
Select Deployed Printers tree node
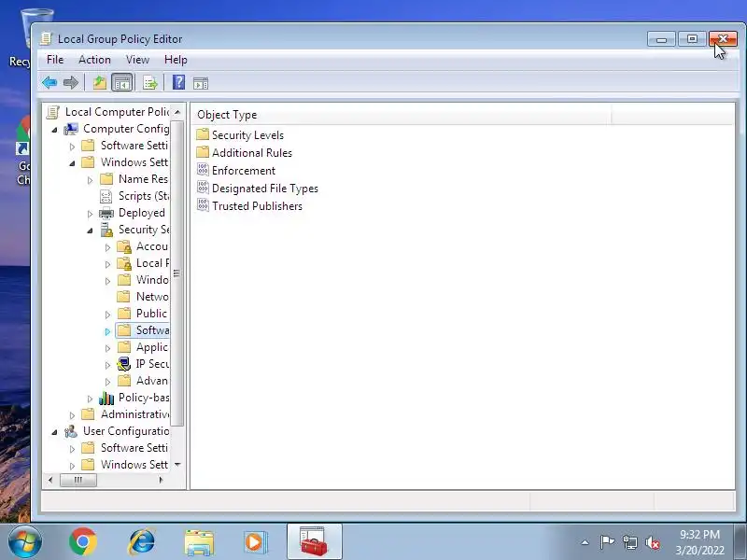(x=133, y=213)
